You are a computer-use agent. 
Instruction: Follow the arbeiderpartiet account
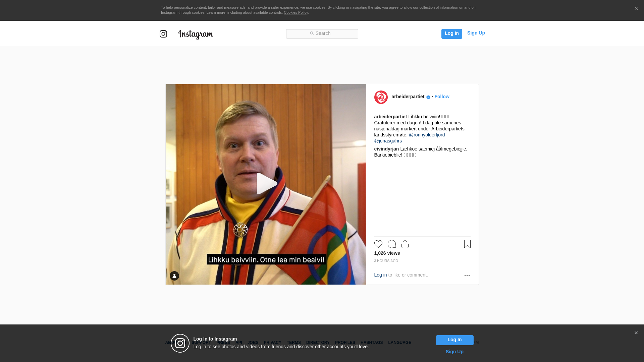tap(442, 97)
